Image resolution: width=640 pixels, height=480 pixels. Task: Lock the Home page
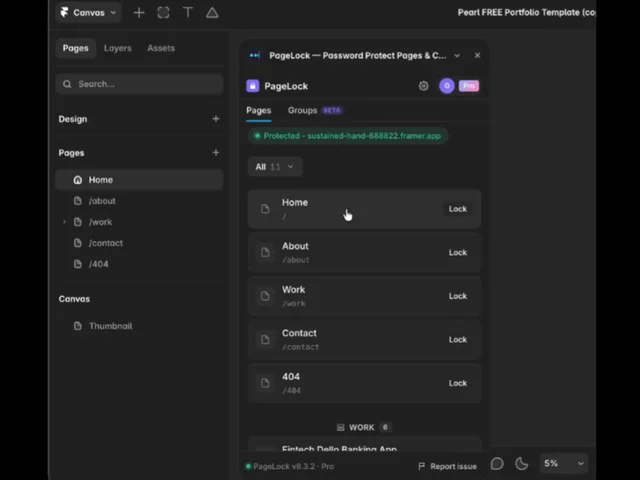tap(458, 209)
